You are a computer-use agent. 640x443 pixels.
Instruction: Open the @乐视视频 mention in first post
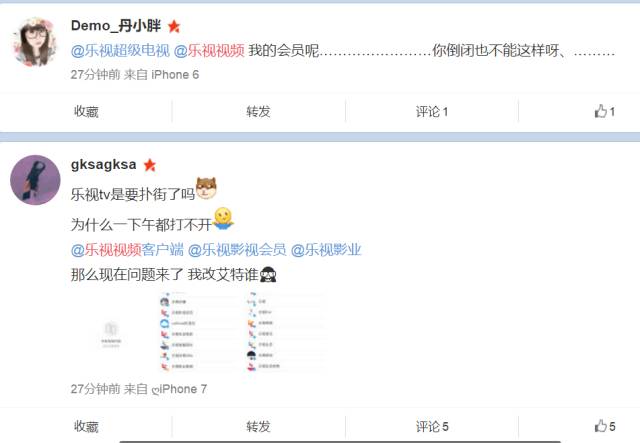tap(209, 51)
